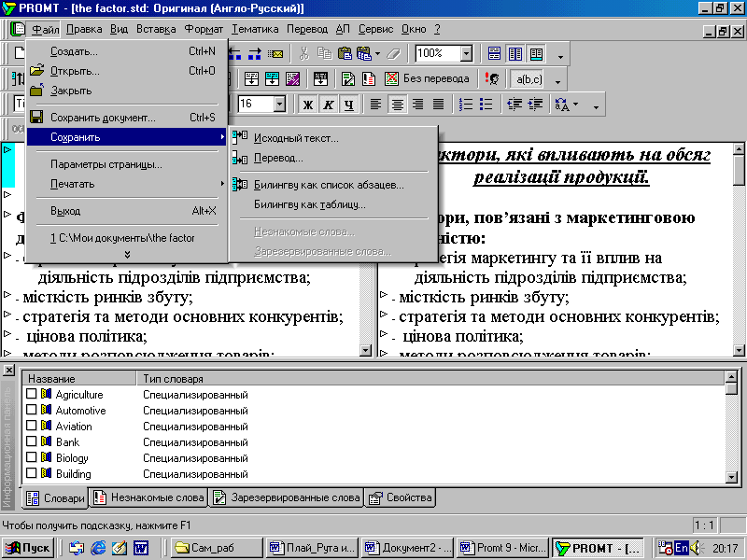Click the En language indicator
This screenshot has height=560, width=747.
coord(682,548)
